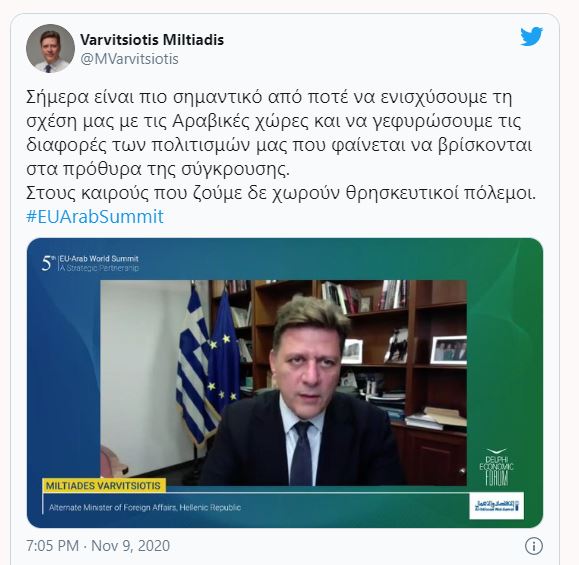Open the author's profile picture

point(50,48)
